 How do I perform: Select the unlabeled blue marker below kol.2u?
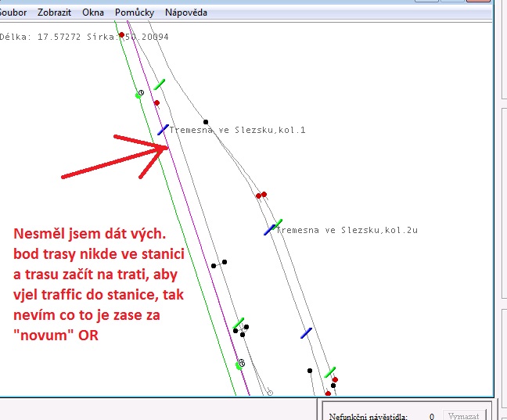click(x=307, y=333)
